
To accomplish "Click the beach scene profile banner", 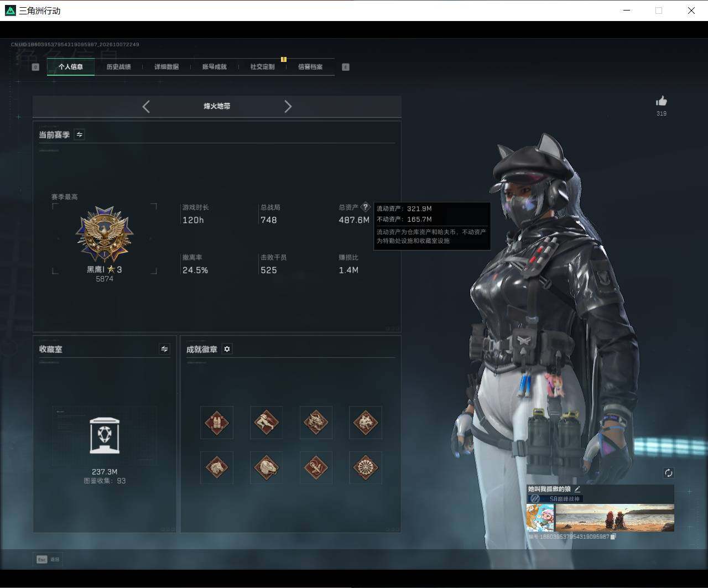I will tap(615, 517).
